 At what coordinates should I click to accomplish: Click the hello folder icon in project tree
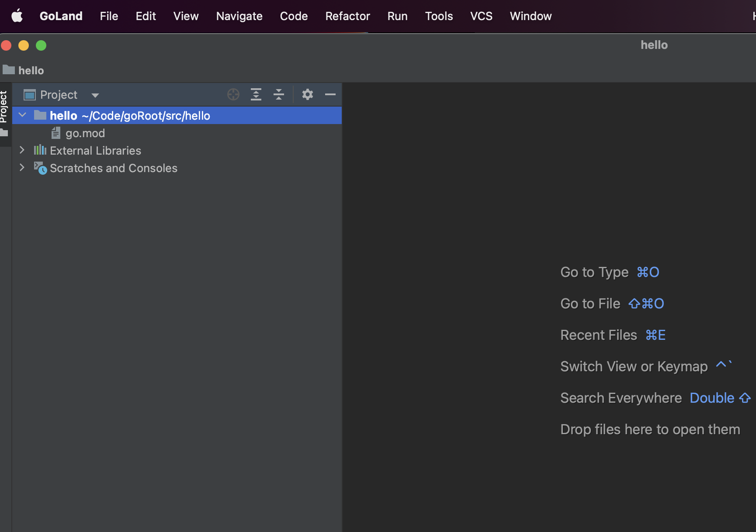(x=40, y=115)
